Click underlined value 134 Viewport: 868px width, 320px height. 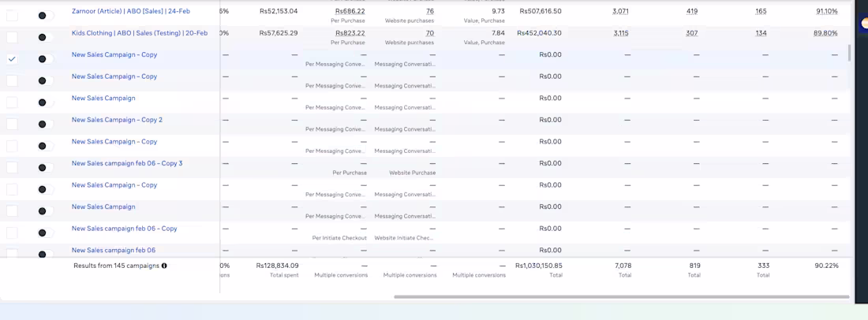click(x=761, y=33)
